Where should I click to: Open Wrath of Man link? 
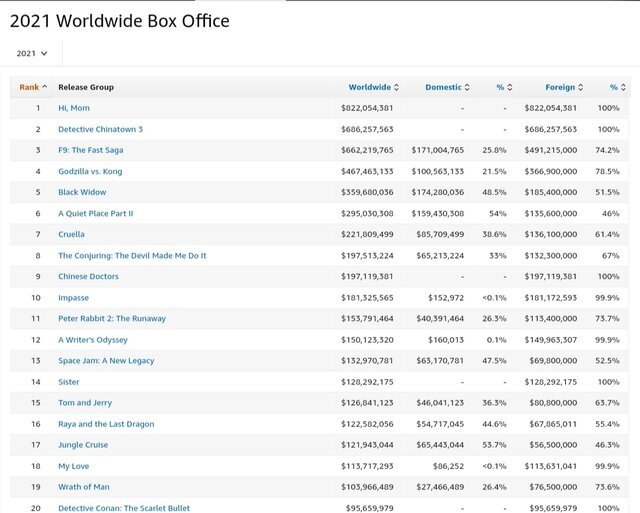(x=84, y=487)
